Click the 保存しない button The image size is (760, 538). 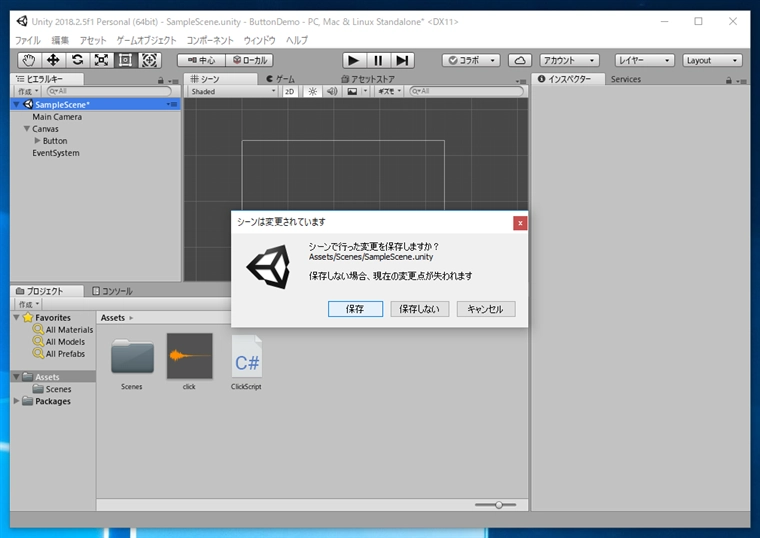[x=419, y=309]
